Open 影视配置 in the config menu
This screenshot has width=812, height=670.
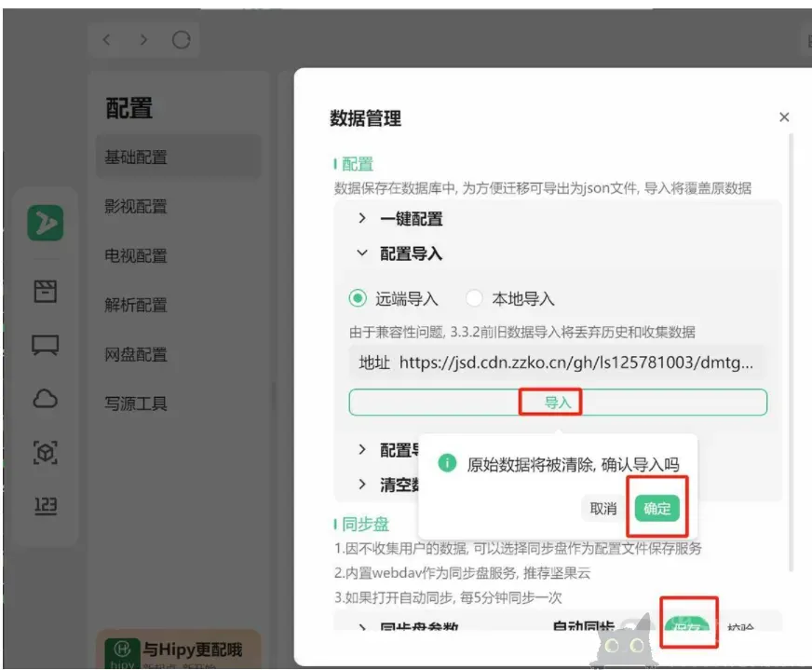(136, 207)
